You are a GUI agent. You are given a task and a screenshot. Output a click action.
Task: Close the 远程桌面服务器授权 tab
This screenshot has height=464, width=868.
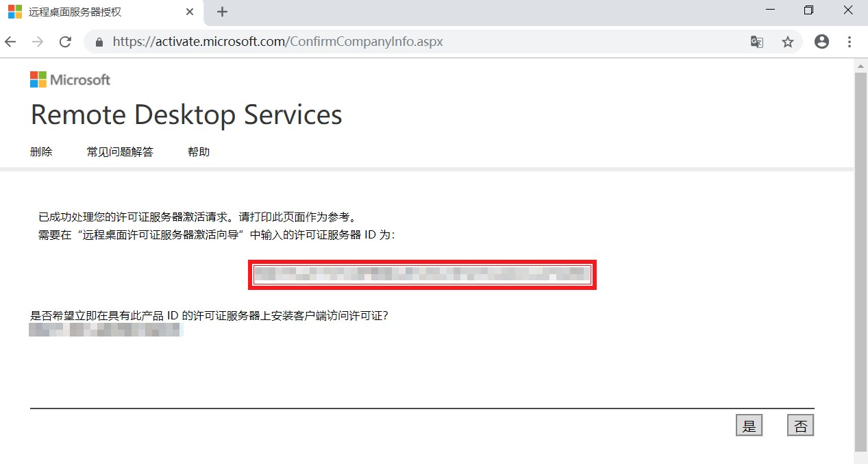click(190, 12)
